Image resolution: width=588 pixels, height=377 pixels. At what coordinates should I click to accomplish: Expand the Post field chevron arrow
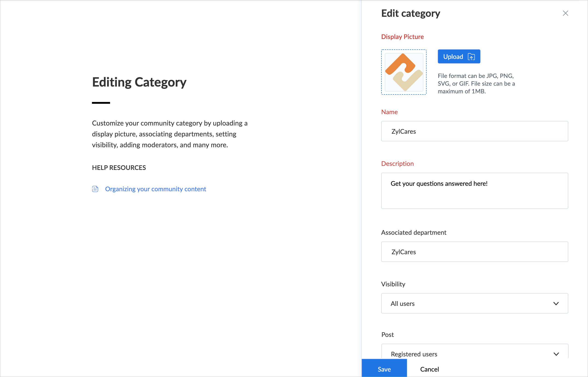[x=556, y=354]
